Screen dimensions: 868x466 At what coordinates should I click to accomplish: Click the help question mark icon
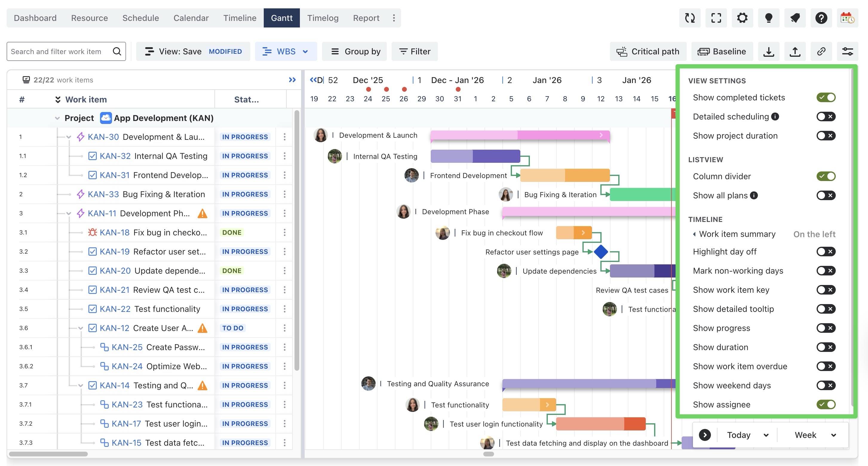pyautogui.click(x=821, y=18)
